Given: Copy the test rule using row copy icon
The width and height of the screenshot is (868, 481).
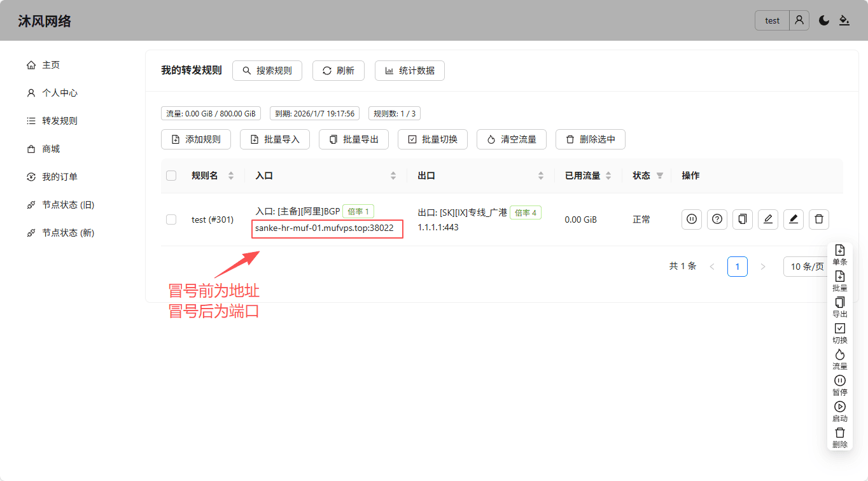Looking at the screenshot, I should pos(743,220).
